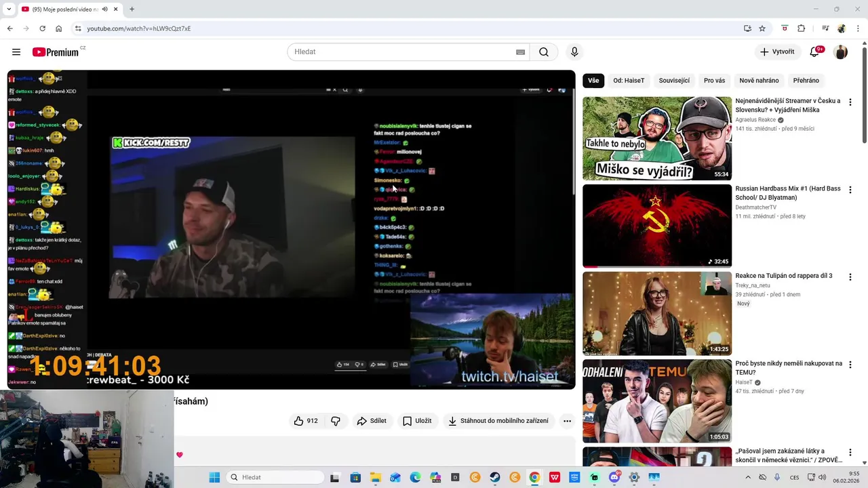Open options menu for Reakce na Tulipán video
868x488 pixels.
point(850,277)
